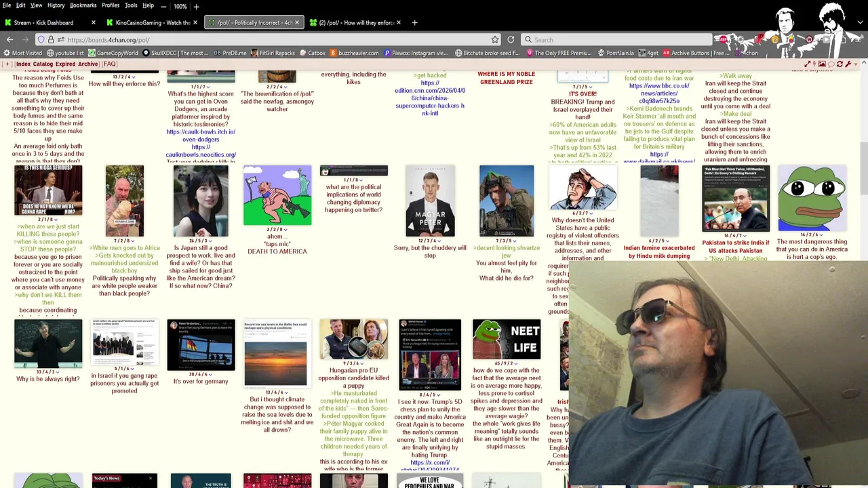Viewport: 868px width, 488px height.
Task: Open the youtube list bookmark
Action: point(66,53)
